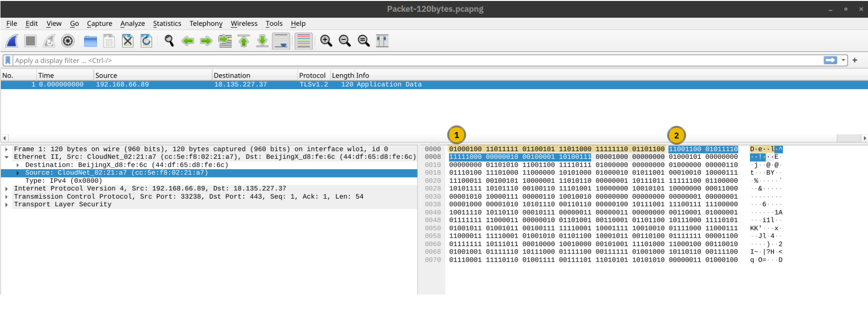Apply display filter arrow button
Screen dimensions: 868x310
tap(830, 60)
